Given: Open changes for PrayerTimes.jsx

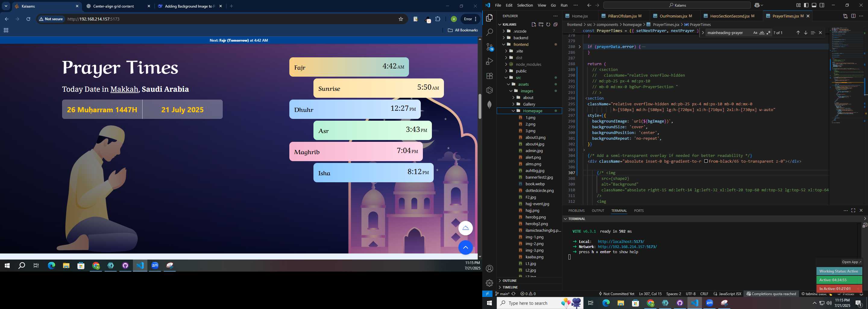Looking at the screenshot, I should coord(845,16).
